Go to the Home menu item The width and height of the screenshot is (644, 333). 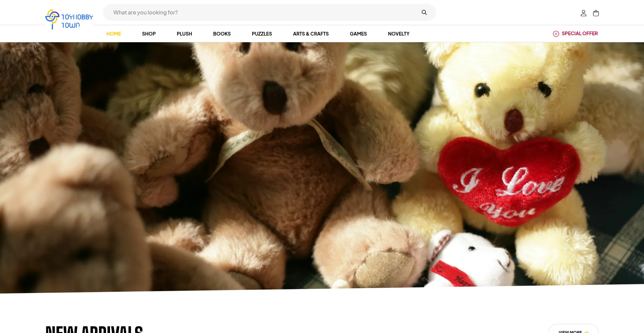tap(114, 34)
